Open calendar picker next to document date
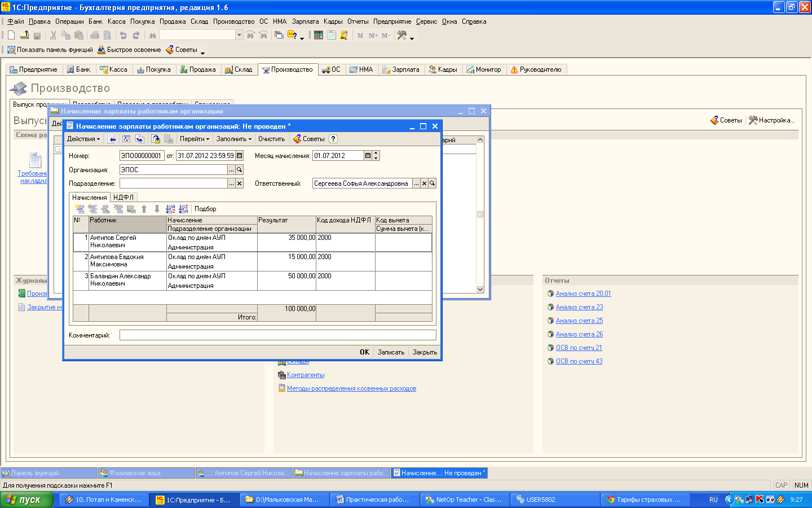 coord(239,156)
